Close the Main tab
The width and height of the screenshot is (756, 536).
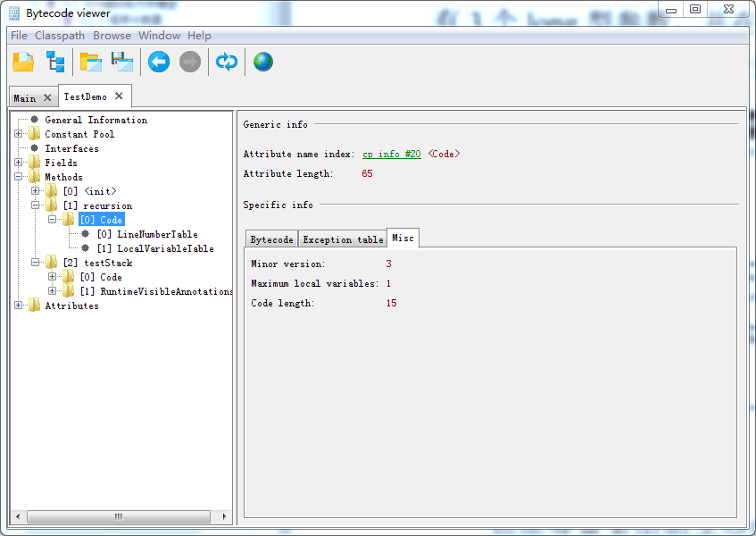tap(47, 97)
